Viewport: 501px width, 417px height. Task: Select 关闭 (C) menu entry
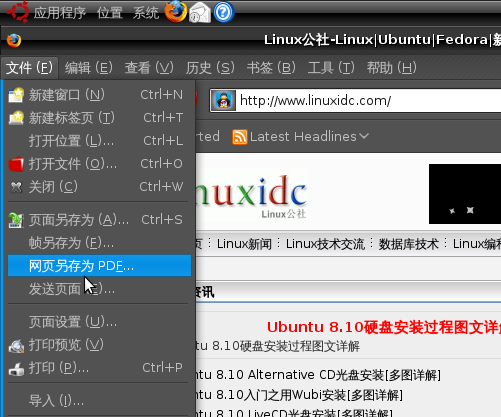tap(99, 187)
